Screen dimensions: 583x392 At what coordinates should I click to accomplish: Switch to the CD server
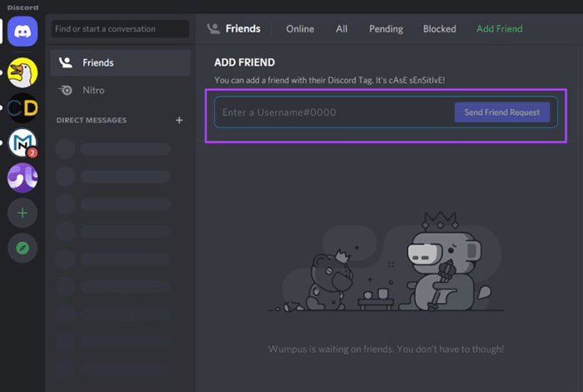(22, 108)
